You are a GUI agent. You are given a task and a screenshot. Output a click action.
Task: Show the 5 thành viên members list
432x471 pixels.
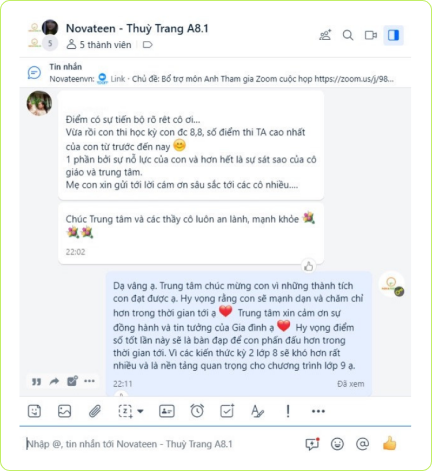coord(99,45)
